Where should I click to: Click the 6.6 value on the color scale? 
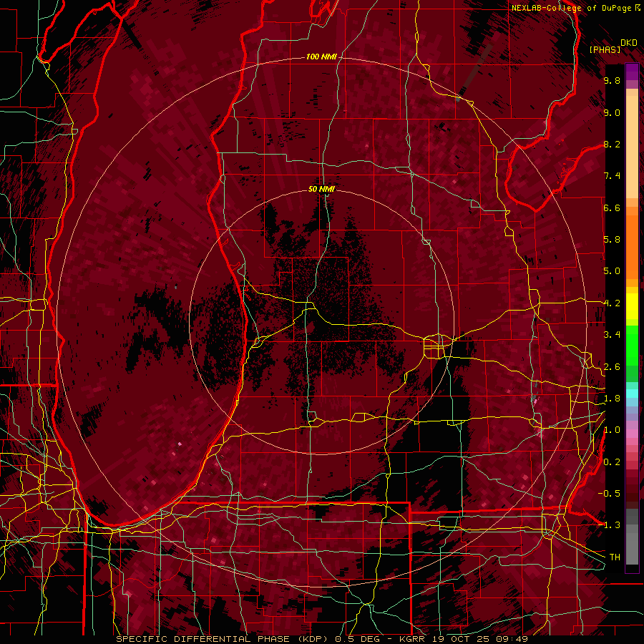pyautogui.click(x=612, y=208)
